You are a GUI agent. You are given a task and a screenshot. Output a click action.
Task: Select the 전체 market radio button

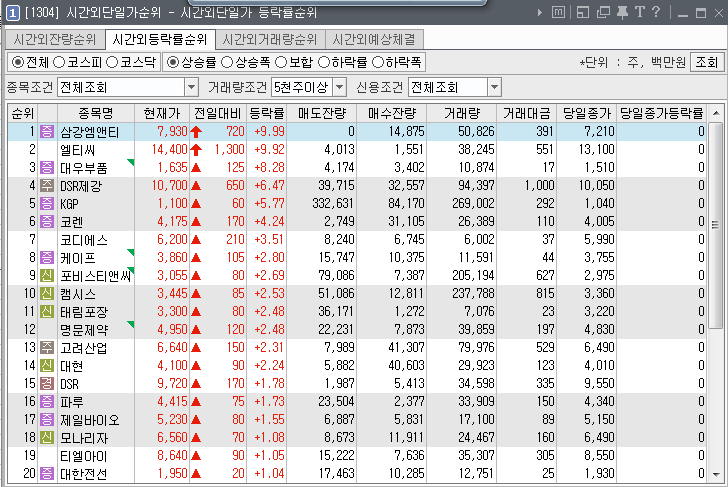(18, 62)
